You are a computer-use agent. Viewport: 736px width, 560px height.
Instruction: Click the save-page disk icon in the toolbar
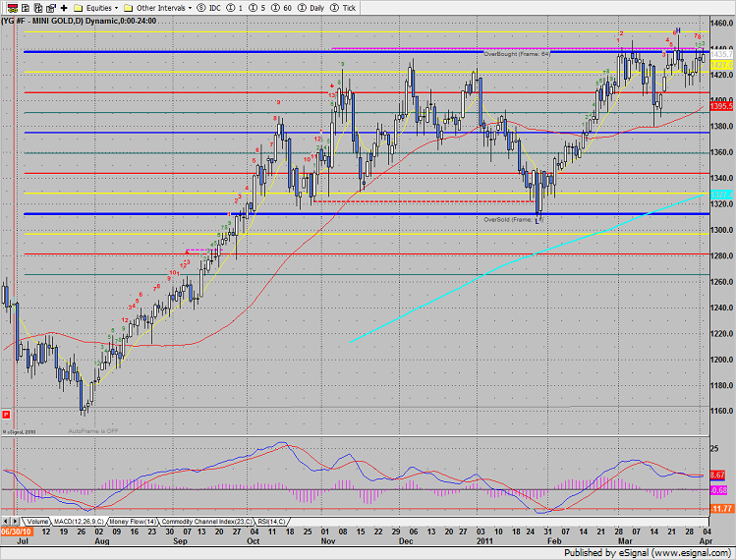[51, 8]
